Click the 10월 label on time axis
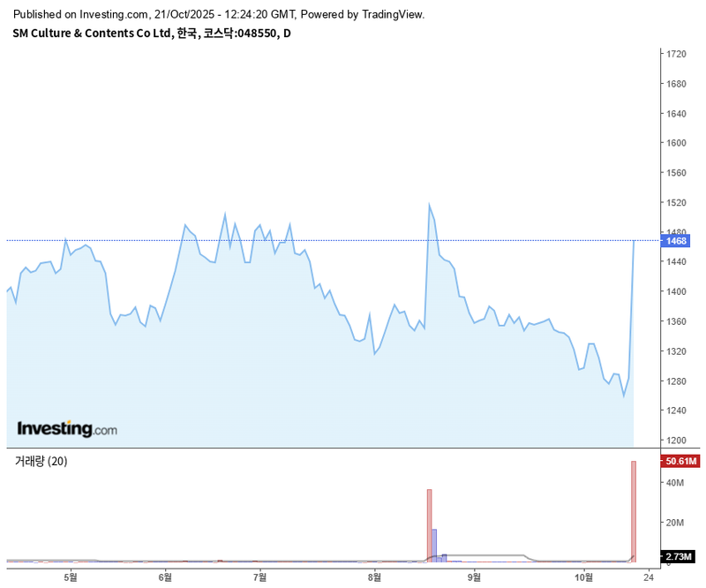 [x=583, y=577]
